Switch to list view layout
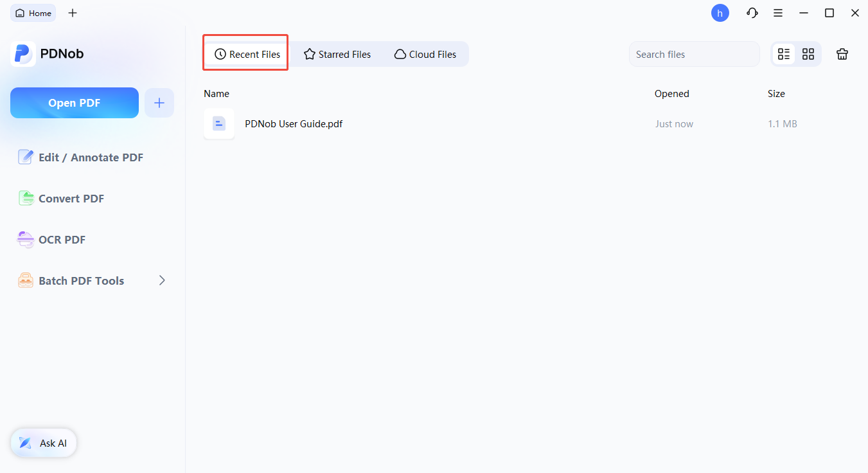Image resolution: width=868 pixels, height=473 pixels. click(x=784, y=55)
